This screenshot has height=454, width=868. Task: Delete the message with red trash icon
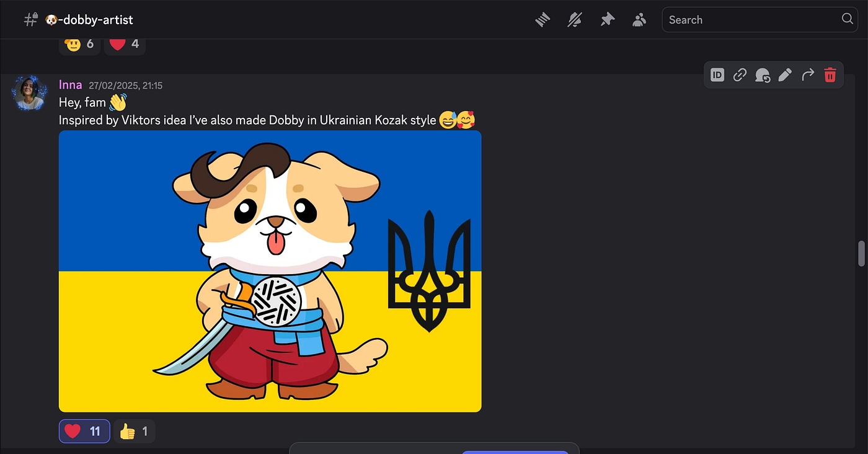point(830,75)
